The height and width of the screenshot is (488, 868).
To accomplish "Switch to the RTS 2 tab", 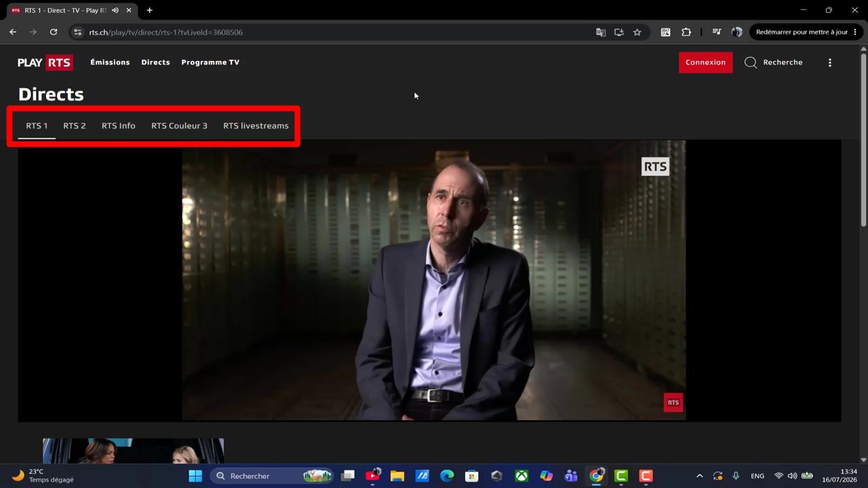I will [75, 125].
